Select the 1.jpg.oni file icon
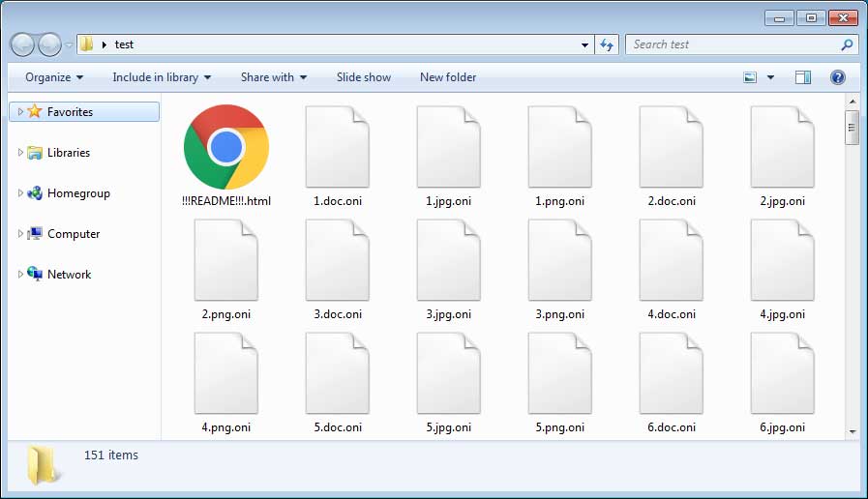 tap(449, 147)
